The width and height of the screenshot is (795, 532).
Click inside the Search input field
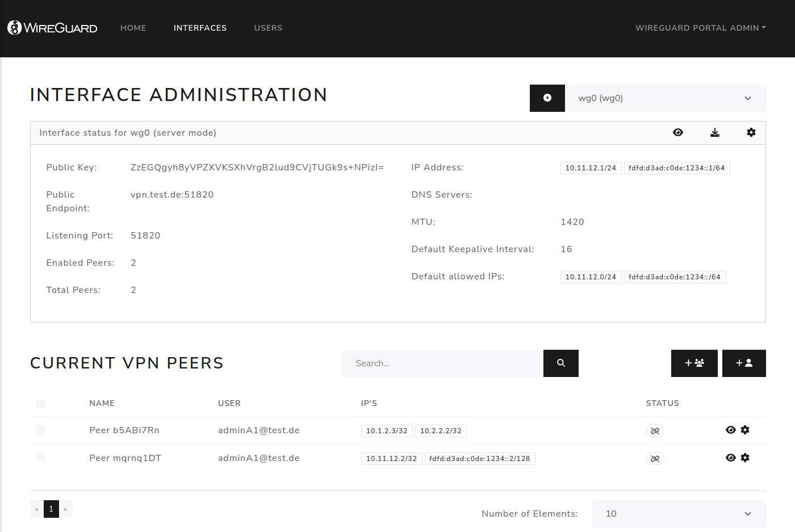coord(443,363)
